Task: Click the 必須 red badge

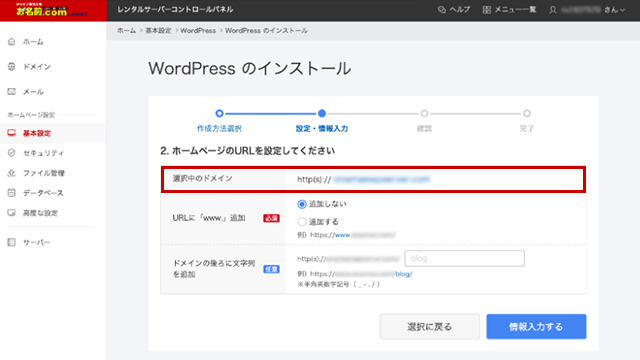Action: (271, 218)
